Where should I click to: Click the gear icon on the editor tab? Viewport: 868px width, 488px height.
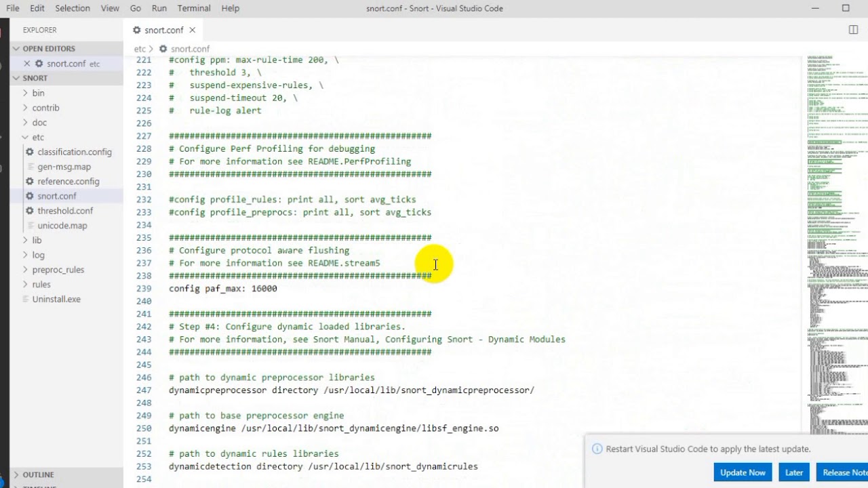pyautogui.click(x=137, y=30)
